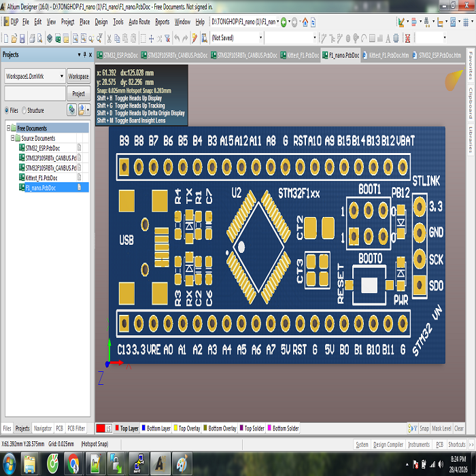Open the Design menu
Image resolution: width=476 pixels, height=476 pixels.
[101, 22]
